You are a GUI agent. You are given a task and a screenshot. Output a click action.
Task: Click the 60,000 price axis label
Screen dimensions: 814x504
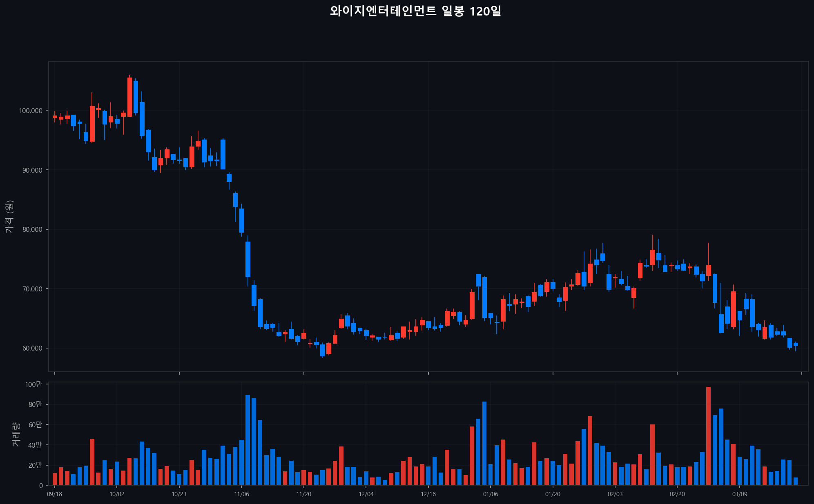(31, 348)
